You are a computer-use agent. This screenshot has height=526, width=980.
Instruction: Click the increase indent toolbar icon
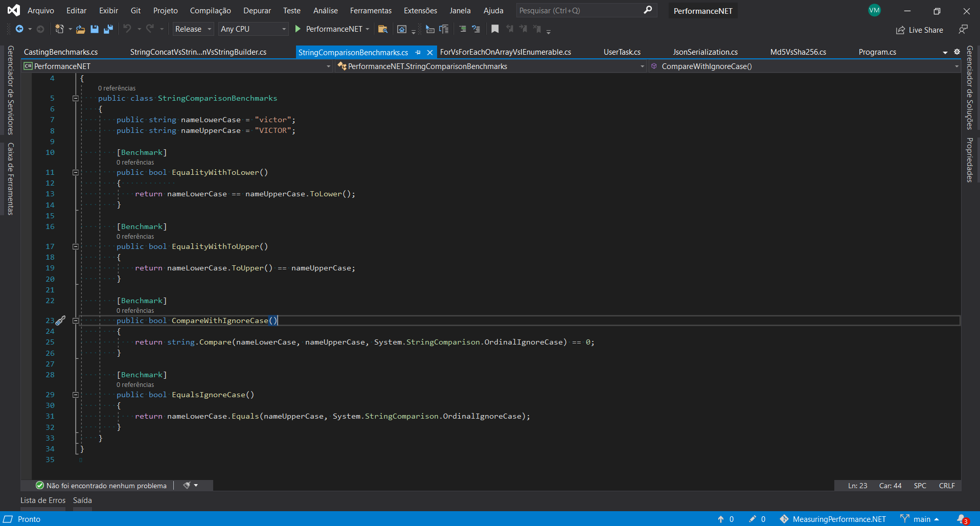[444, 29]
